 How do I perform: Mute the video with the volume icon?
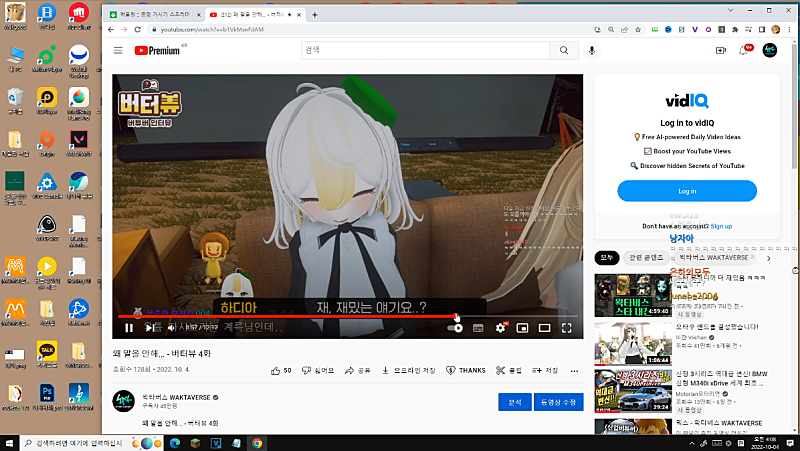[x=172, y=328]
